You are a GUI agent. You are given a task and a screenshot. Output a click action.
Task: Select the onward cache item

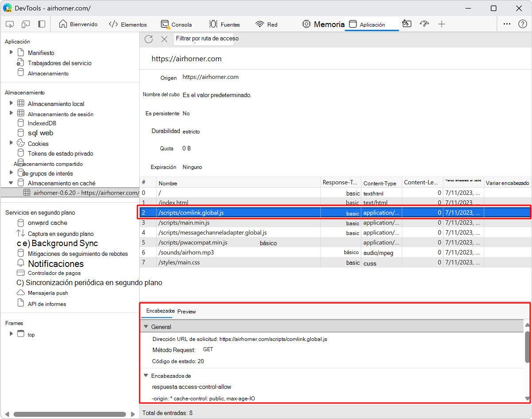pos(47,223)
